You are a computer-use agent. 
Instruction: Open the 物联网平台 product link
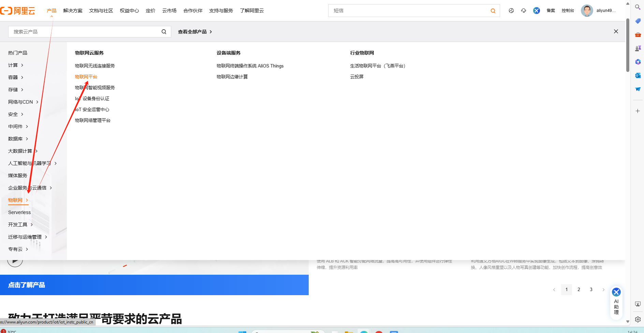pos(86,77)
